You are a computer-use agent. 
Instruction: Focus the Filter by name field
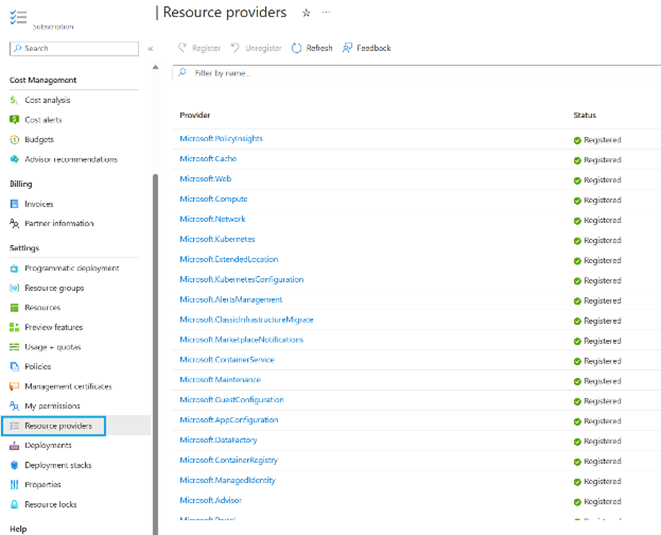[416, 73]
